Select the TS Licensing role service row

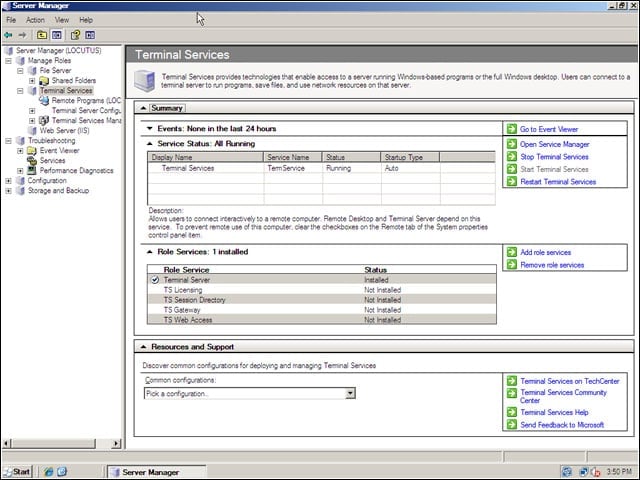pyautogui.click(x=322, y=290)
